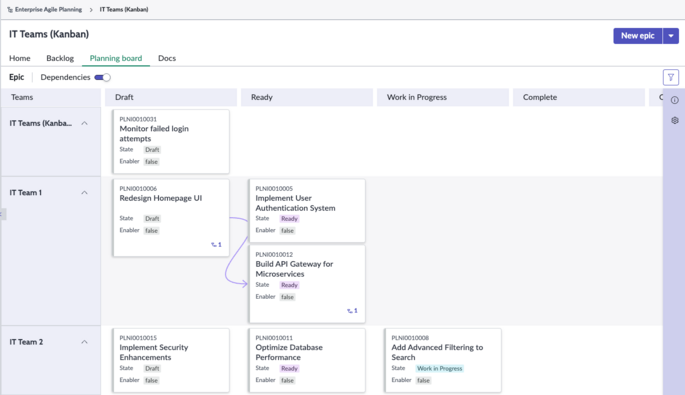Click Ready badge on Optimize Database Performance
685x395 pixels.
pyautogui.click(x=289, y=368)
